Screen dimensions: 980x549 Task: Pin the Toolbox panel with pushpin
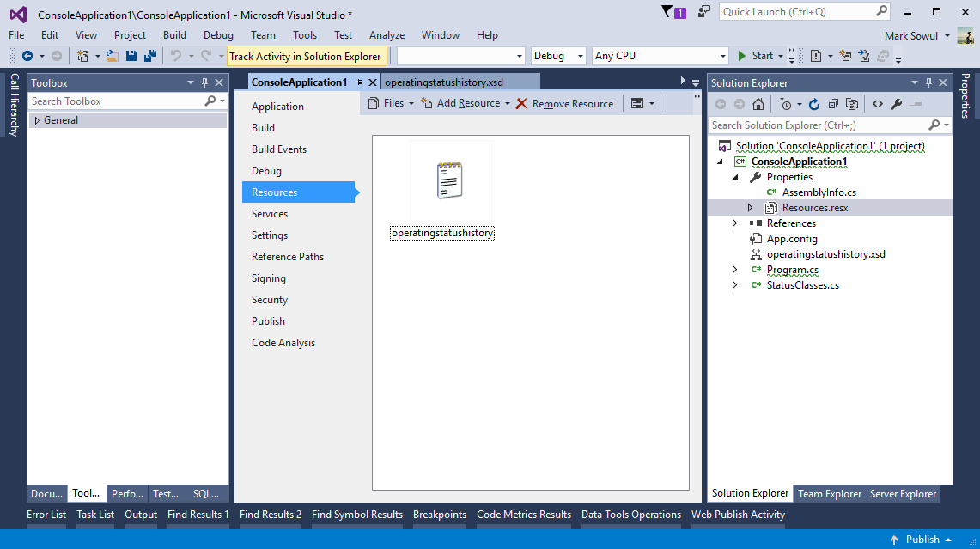pos(204,82)
